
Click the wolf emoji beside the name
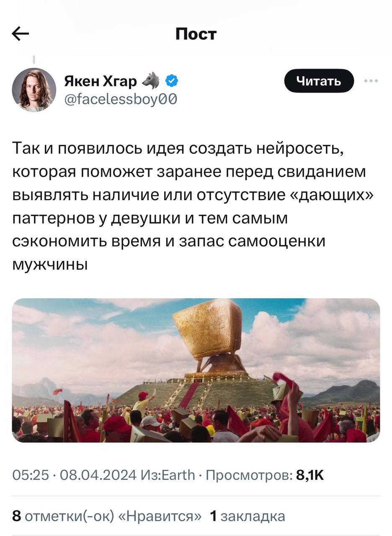point(151,80)
